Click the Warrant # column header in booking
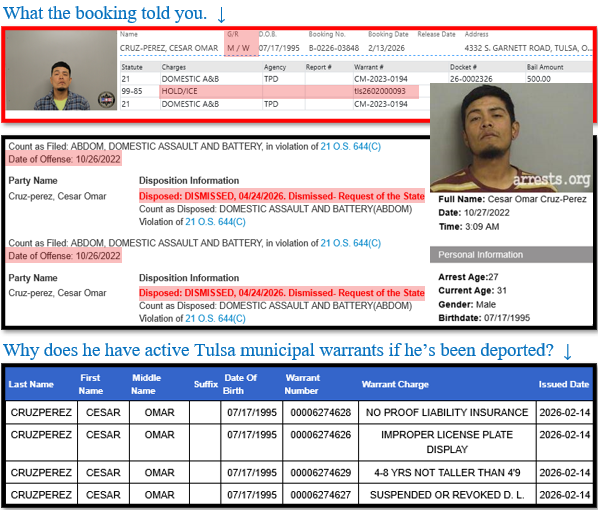The height and width of the screenshot is (510, 598). 369,67
